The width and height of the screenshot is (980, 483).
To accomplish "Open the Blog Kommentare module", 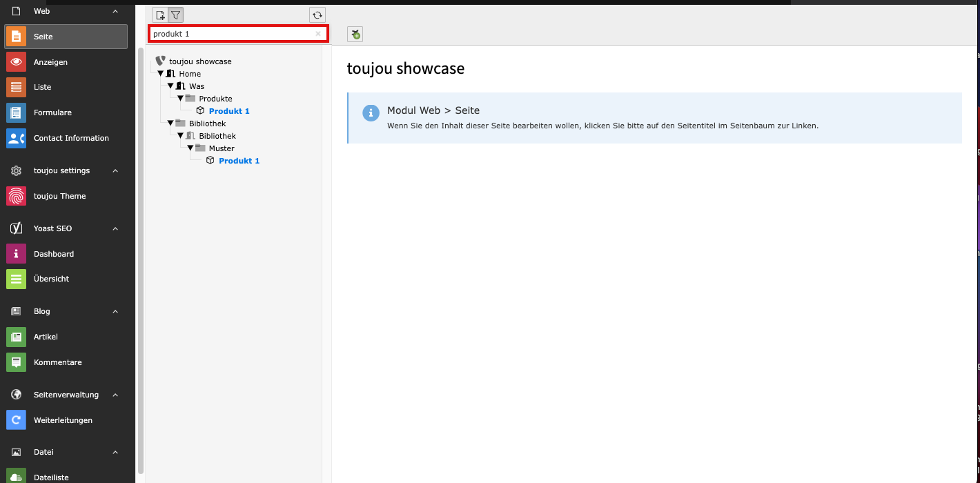I will [x=57, y=362].
